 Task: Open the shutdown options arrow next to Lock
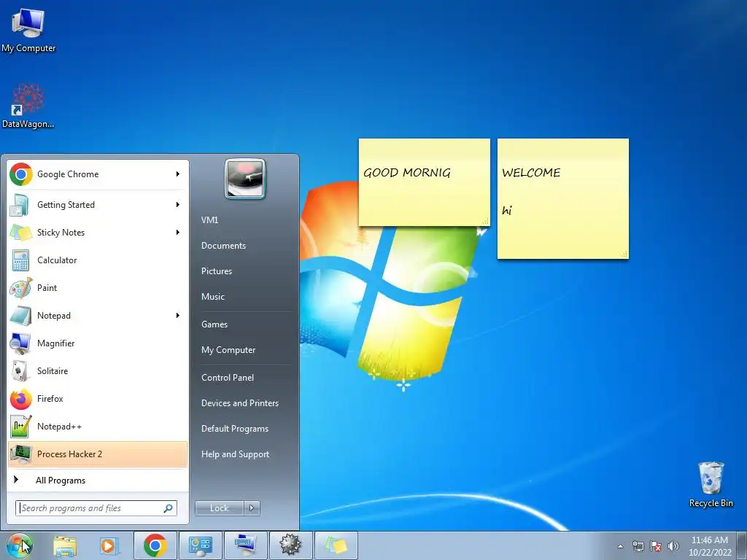[x=252, y=508]
